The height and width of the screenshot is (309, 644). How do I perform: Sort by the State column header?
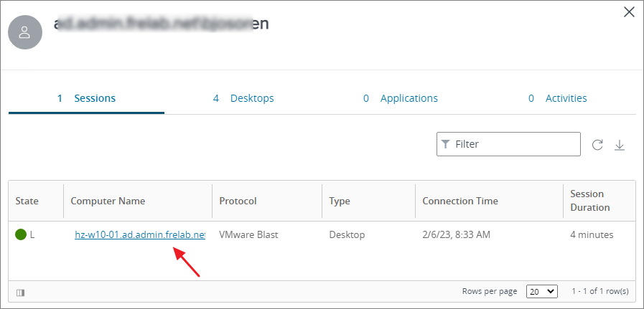point(27,201)
